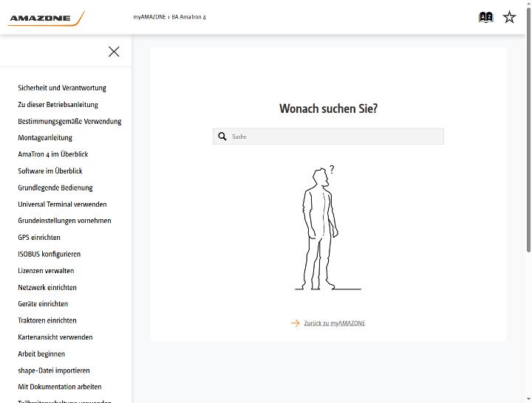Screen dimensions: 532x403
Task: Open Universal Terminal verwenden
Action: click(62, 204)
